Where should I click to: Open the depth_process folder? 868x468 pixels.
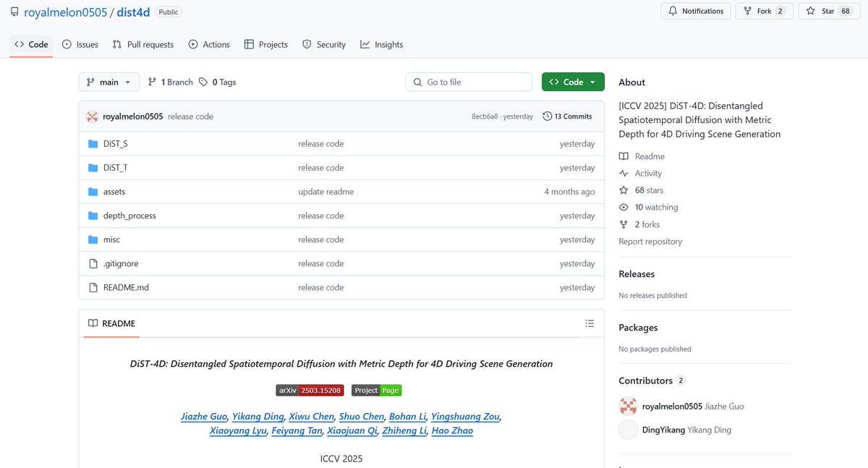coord(129,216)
